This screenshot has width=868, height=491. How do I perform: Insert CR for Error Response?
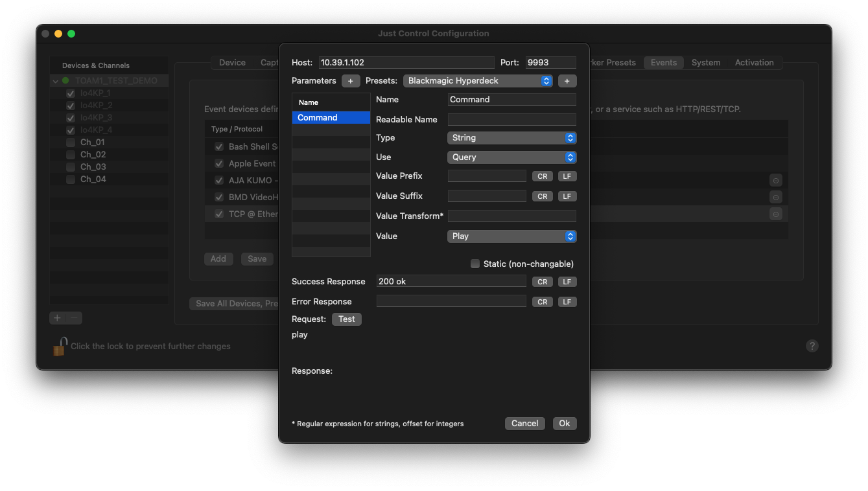pyautogui.click(x=542, y=302)
